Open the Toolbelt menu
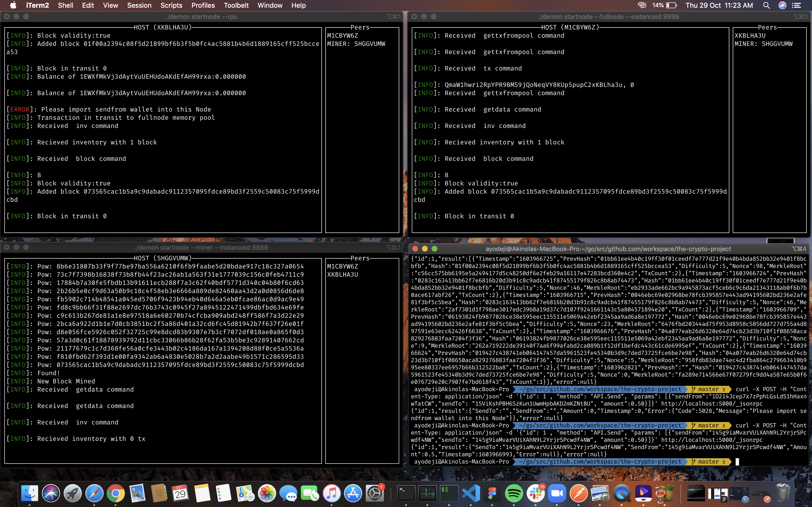Screen dimensions: 812x507 [x=236, y=5]
